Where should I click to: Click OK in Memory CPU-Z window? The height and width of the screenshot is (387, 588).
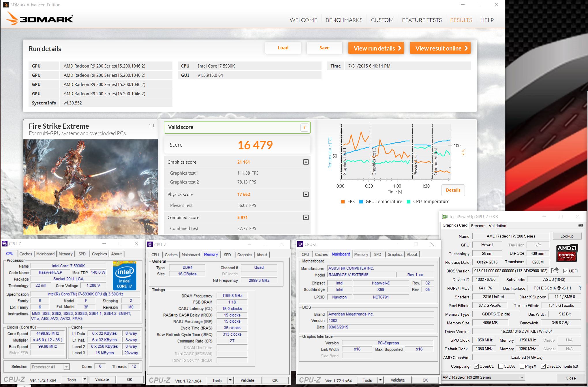click(275, 380)
